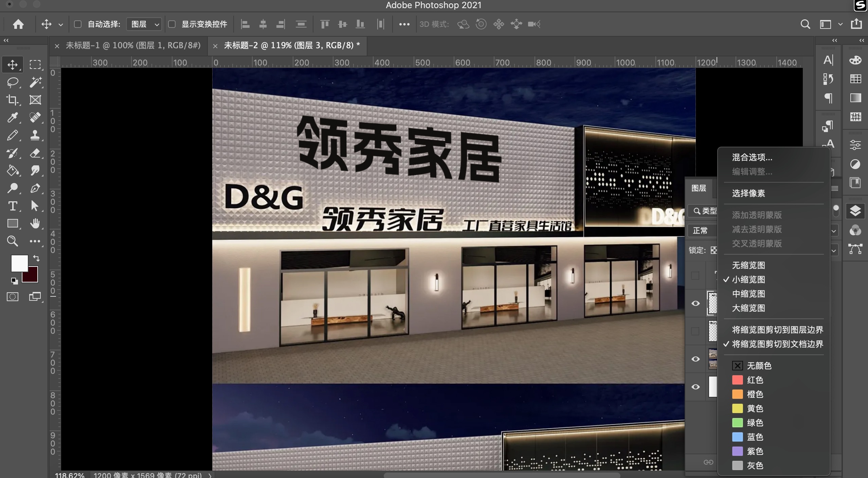Pick the 红色 layer color label
868x478 pixels.
(755, 380)
